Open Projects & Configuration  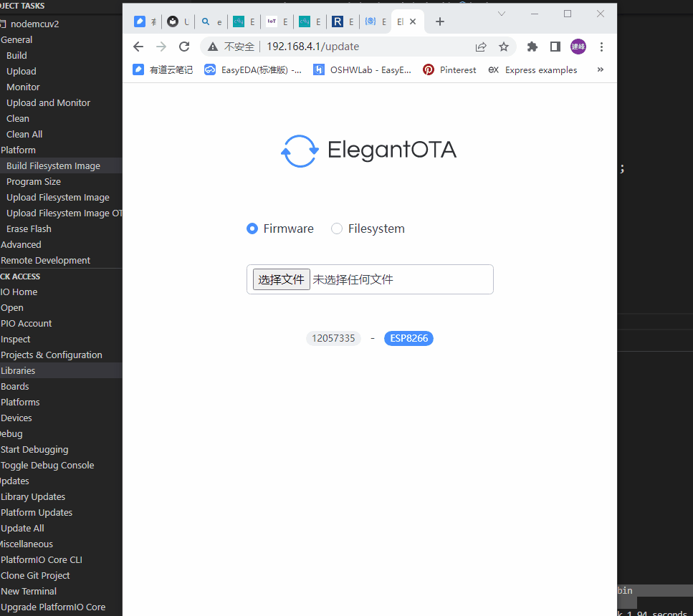pos(52,355)
